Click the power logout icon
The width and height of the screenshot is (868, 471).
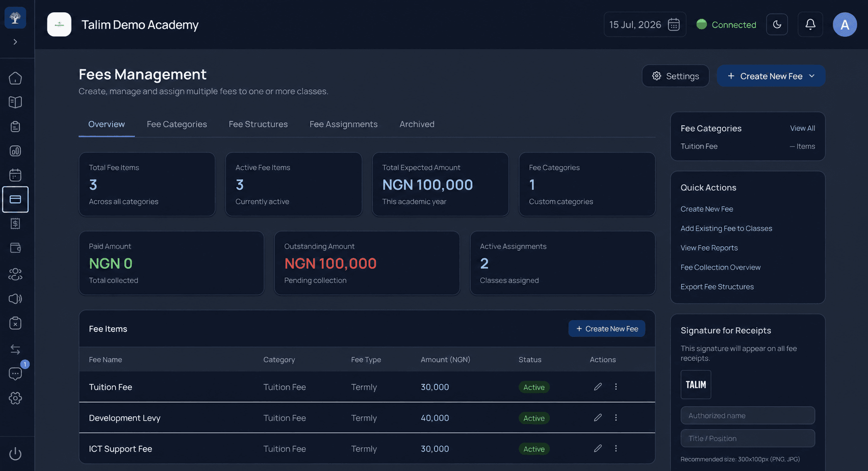coord(15,454)
